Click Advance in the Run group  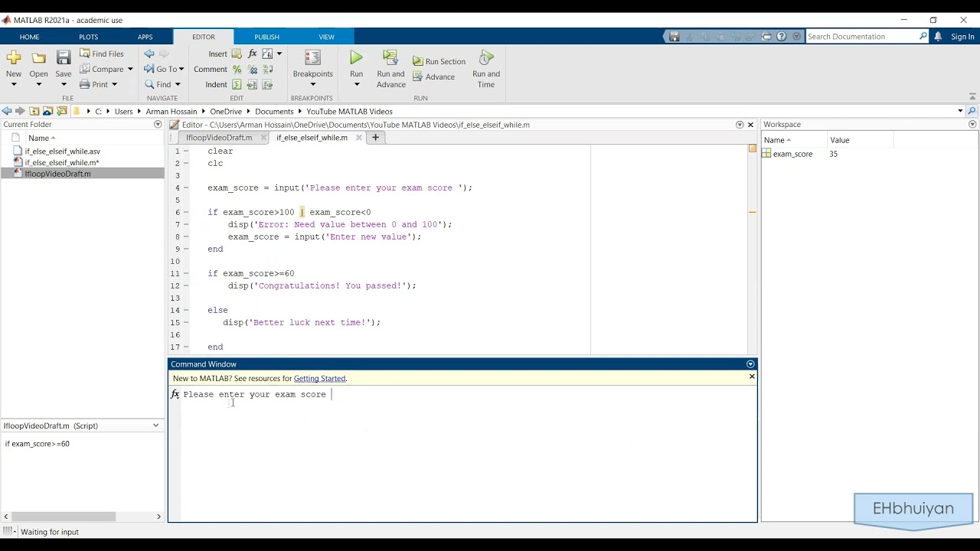(433, 77)
